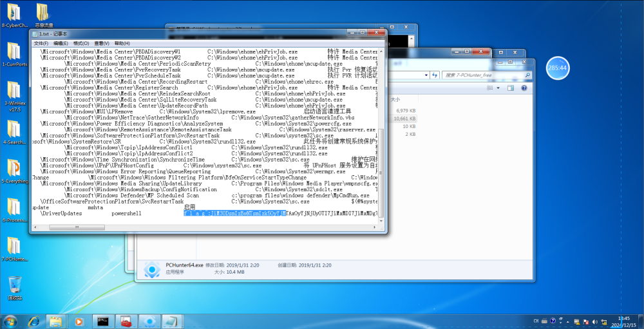Open the 查看(V) menu in Notepad
Viewport: 644px width, 329px height.
102,43
